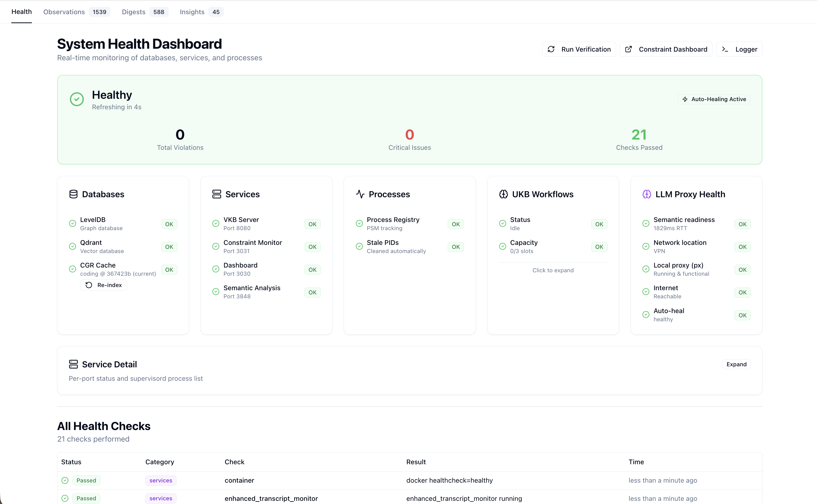
Task: Click the 1539 Observations count badge
Action: coord(99,12)
